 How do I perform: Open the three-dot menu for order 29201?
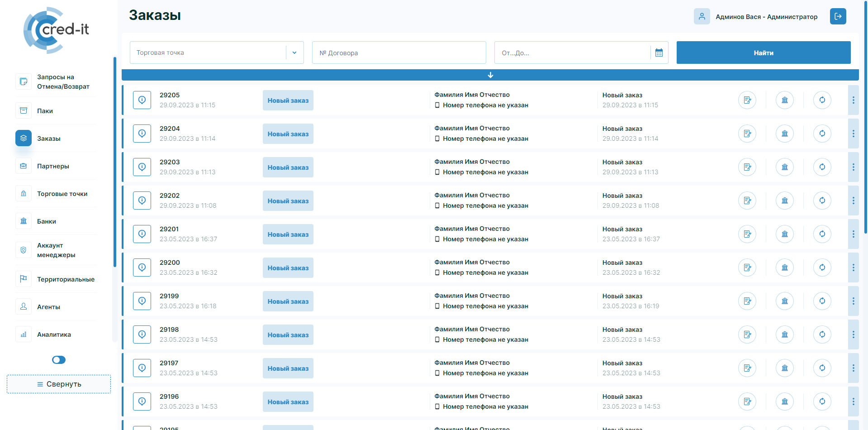click(x=853, y=234)
